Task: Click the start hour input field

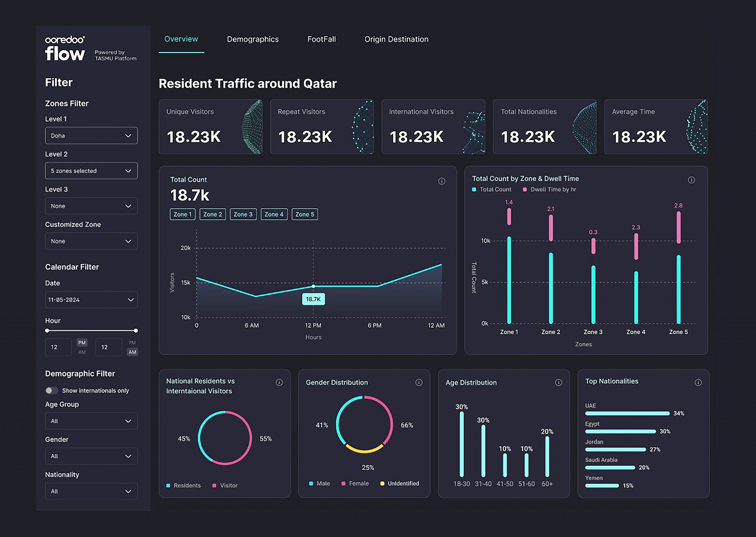Action: click(58, 347)
